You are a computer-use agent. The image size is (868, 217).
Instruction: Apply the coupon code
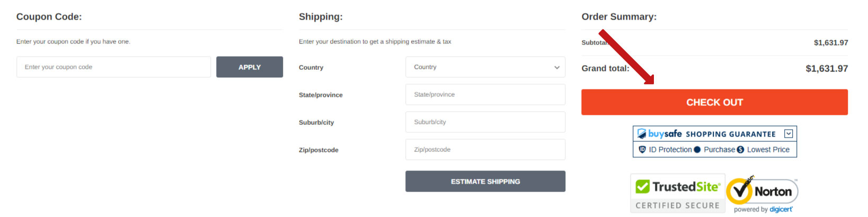[250, 67]
